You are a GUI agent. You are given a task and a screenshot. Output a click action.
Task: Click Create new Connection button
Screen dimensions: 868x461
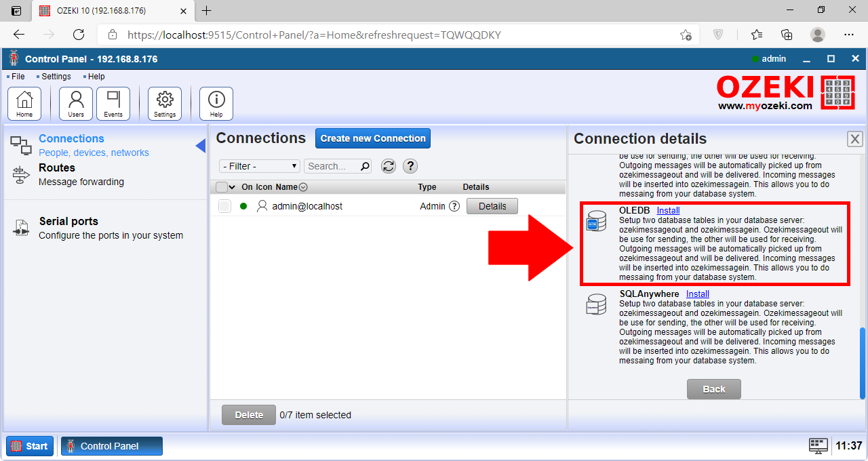[373, 138]
